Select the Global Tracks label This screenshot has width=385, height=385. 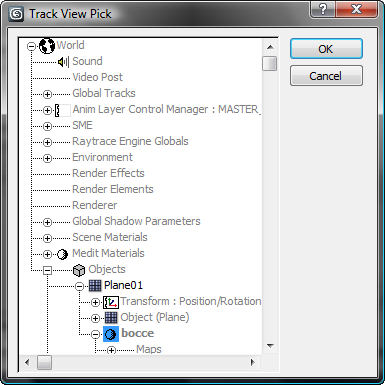(x=104, y=93)
